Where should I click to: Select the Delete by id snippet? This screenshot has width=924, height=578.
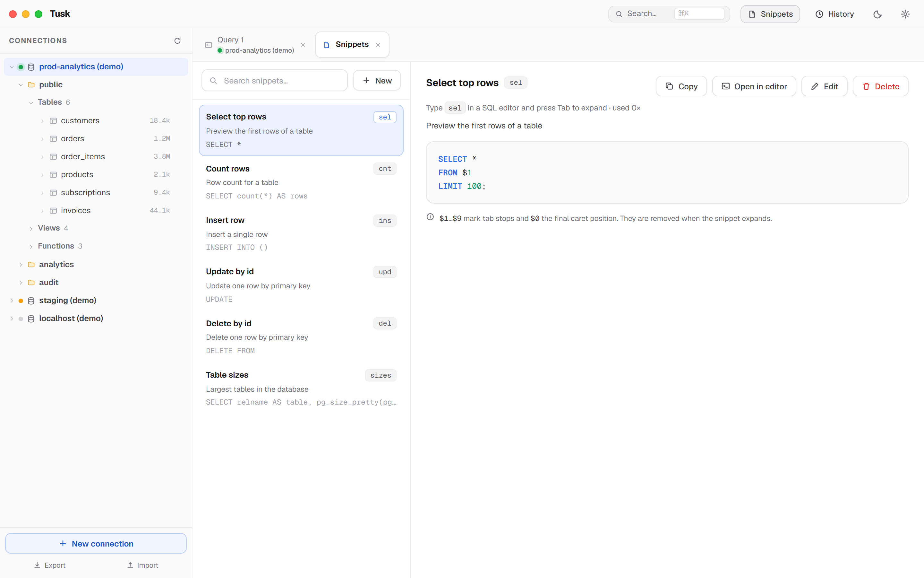(301, 337)
